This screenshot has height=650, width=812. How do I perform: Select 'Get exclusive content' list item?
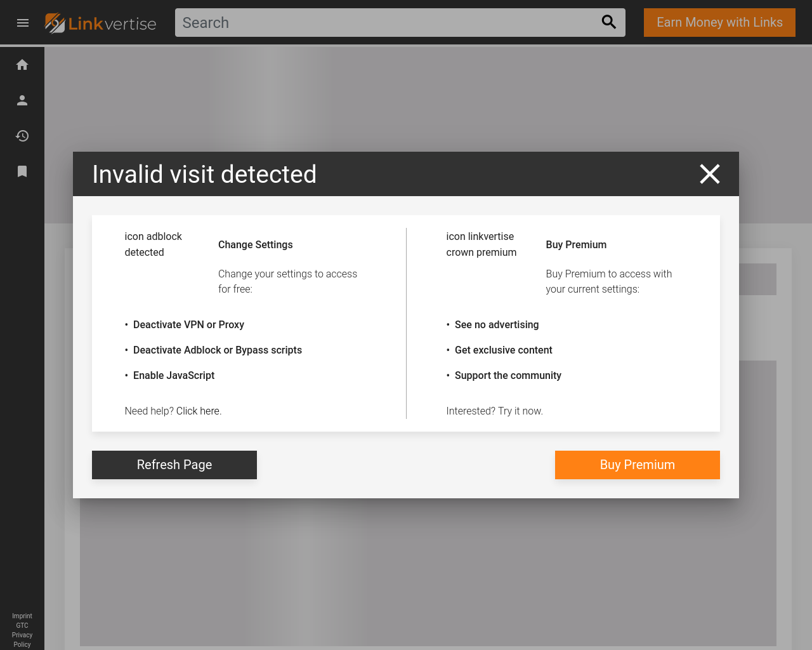pos(504,350)
